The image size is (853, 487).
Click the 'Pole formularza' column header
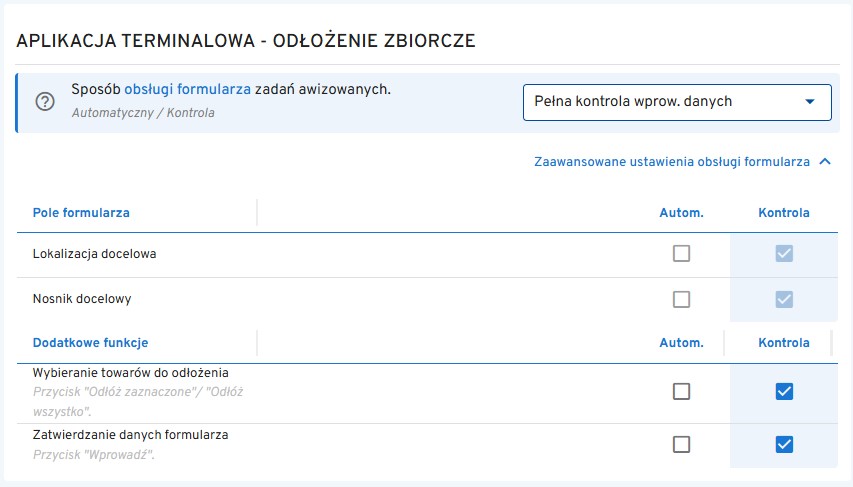(81, 213)
